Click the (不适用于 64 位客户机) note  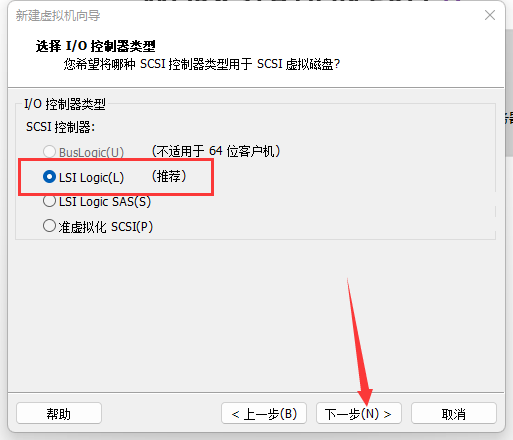(x=216, y=151)
